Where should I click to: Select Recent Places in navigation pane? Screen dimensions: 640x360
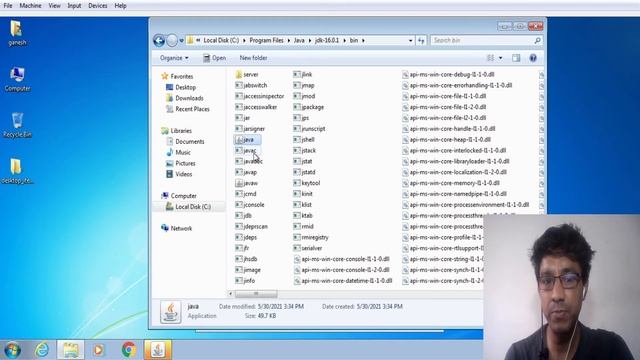(x=192, y=109)
